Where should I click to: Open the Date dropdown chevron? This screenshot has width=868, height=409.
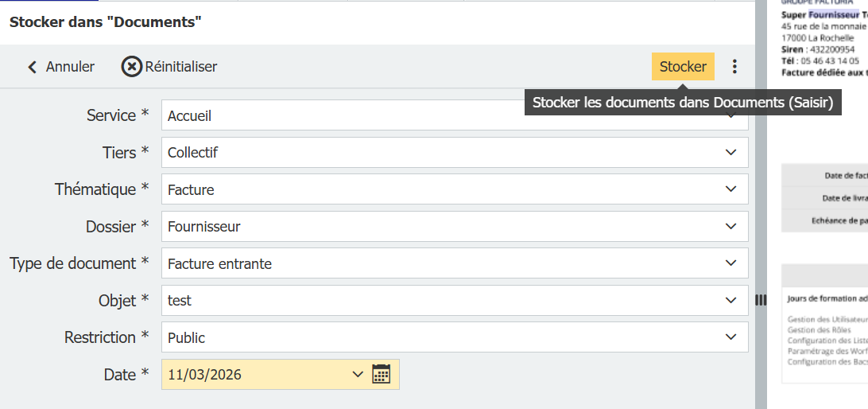point(358,374)
